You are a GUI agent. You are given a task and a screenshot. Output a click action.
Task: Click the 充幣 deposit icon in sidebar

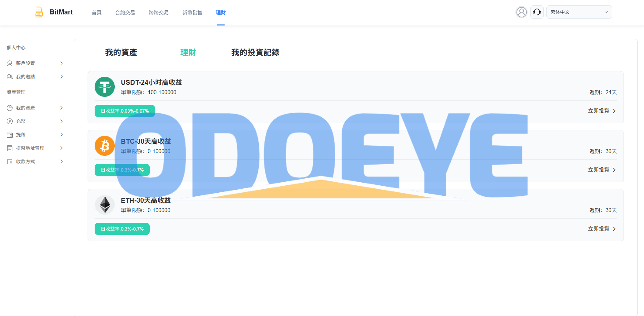[x=10, y=121]
